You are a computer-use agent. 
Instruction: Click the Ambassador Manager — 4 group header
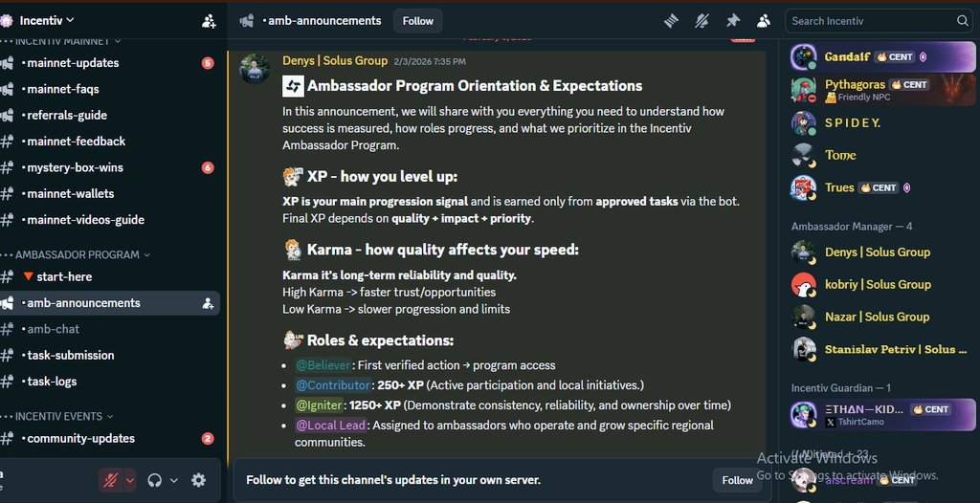851,227
